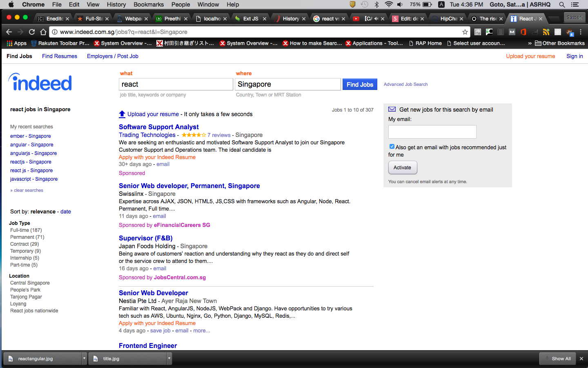Screen dimensions: 588x368
Task: Open the filmstrip extension icon
Action: click(x=501, y=32)
